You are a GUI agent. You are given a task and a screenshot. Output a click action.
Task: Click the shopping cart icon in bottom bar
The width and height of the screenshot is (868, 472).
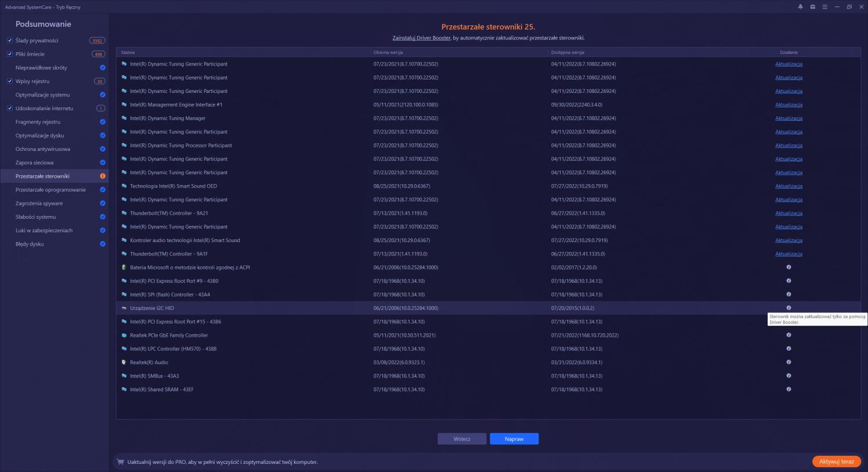pos(120,462)
